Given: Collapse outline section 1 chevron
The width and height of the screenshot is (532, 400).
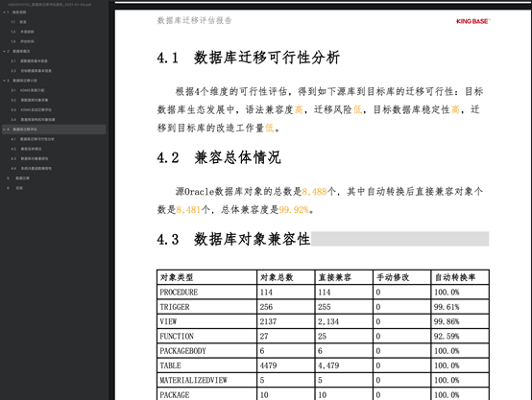Looking at the screenshot, I should [x=4, y=12].
